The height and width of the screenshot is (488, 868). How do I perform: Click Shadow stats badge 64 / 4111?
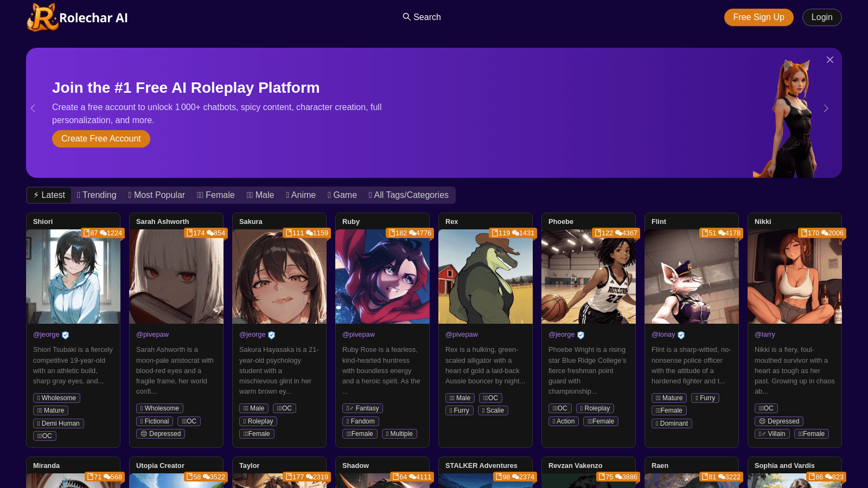412,477
